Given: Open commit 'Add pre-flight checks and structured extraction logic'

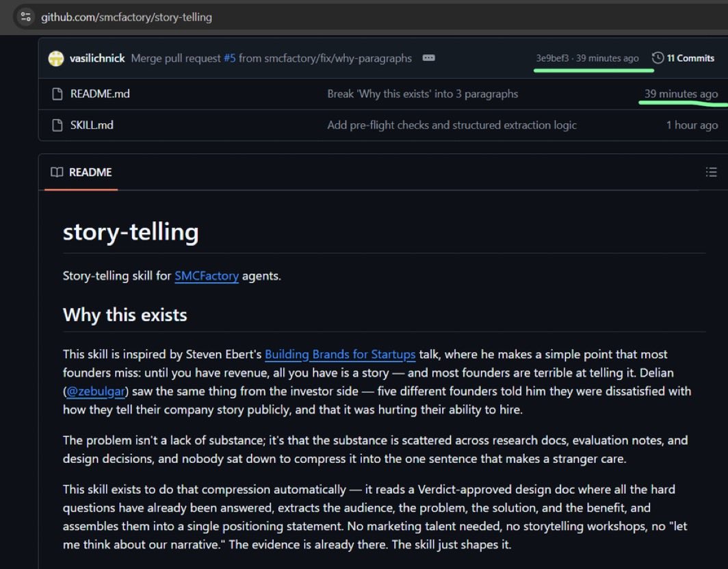Looking at the screenshot, I should [x=452, y=125].
